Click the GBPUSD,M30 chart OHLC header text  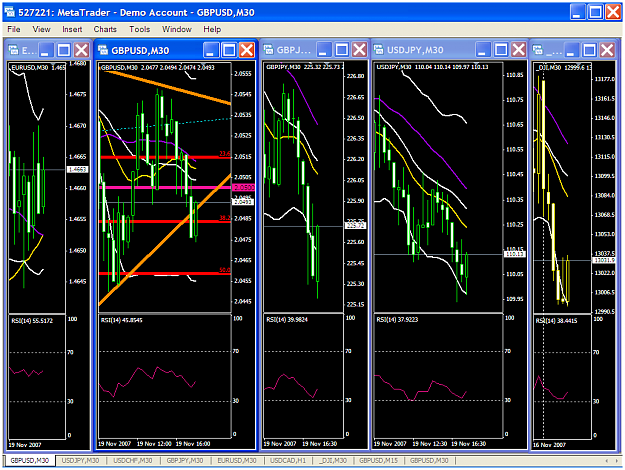click(158, 67)
